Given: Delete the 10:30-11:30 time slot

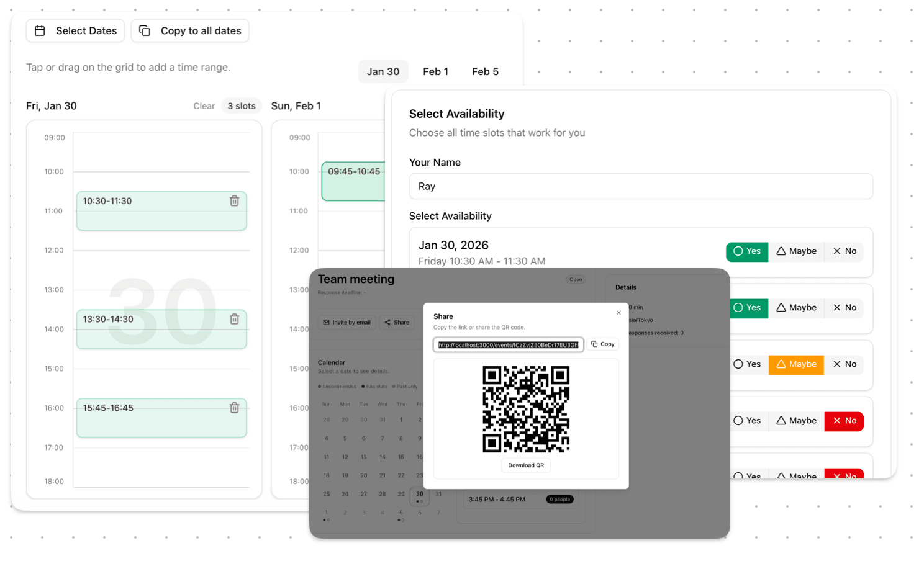Looking at the screenshot, I should click(234, 201).
